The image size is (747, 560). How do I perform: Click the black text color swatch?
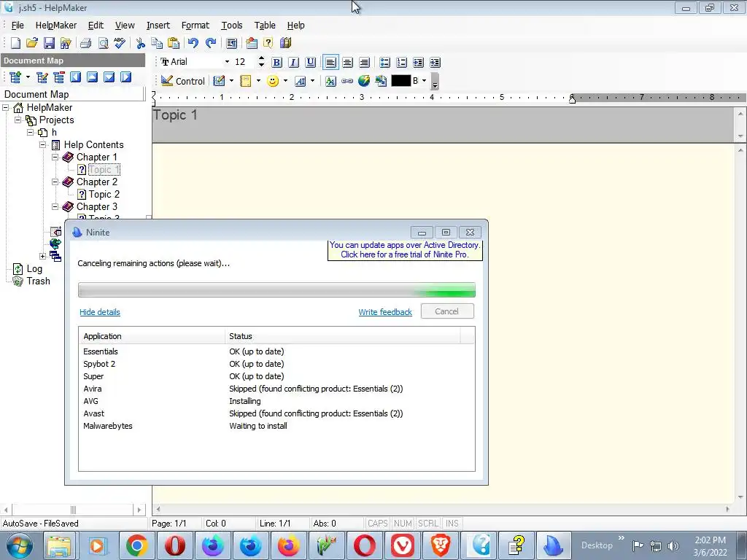[400, 81]
